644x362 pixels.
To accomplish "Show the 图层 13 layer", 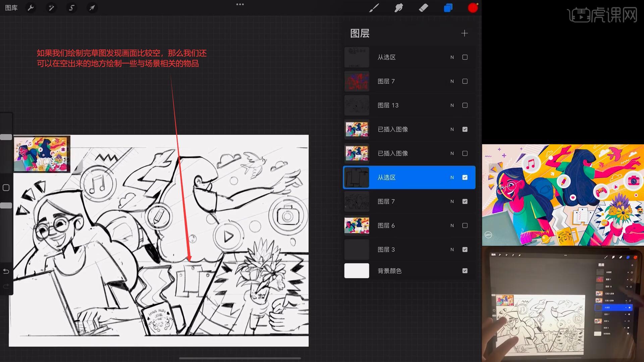I will click(x=465, y=105).
